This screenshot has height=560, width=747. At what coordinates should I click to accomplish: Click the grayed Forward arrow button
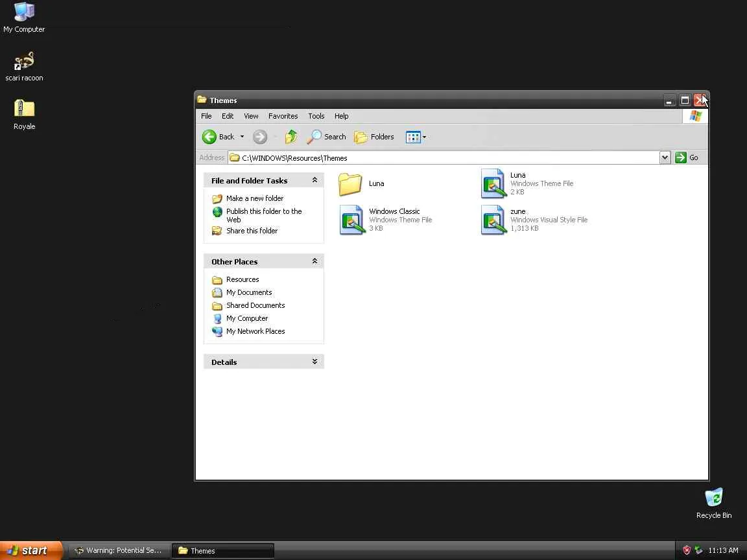pyautogui.click(x=259, y=137)
